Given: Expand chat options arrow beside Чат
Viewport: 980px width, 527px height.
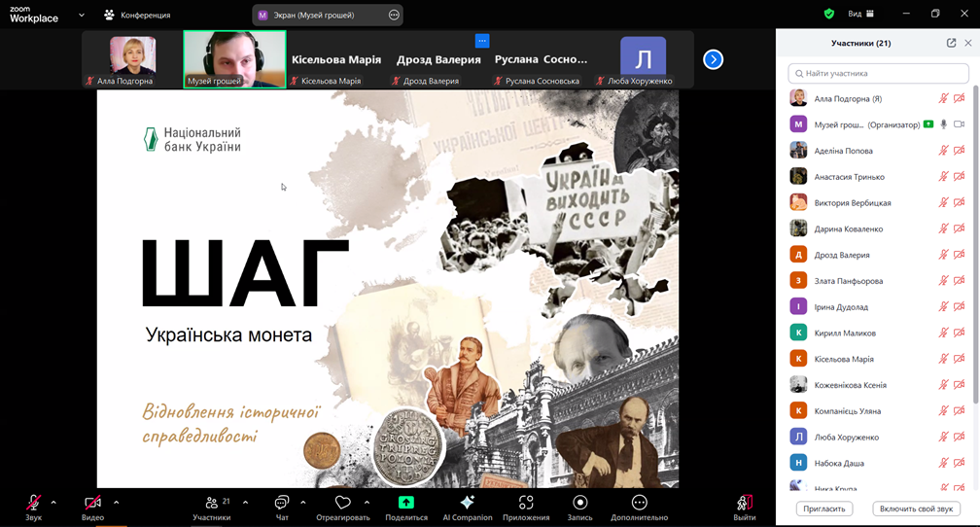Looking at the screenshot, I should click(303, 503).
